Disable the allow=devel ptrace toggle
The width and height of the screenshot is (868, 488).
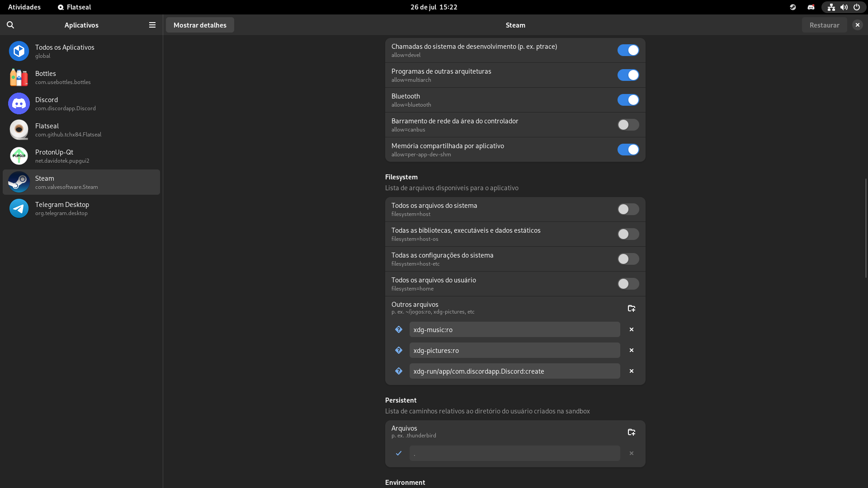[628, 50]
